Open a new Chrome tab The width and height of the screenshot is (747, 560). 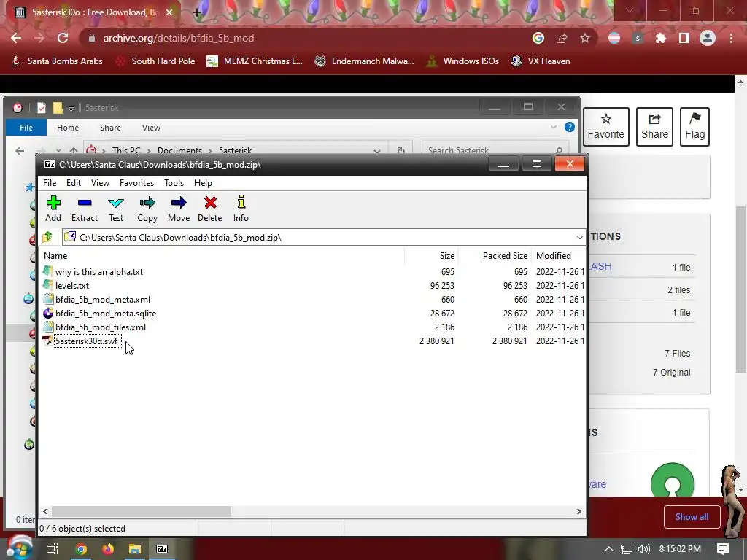tap(197, 12)
